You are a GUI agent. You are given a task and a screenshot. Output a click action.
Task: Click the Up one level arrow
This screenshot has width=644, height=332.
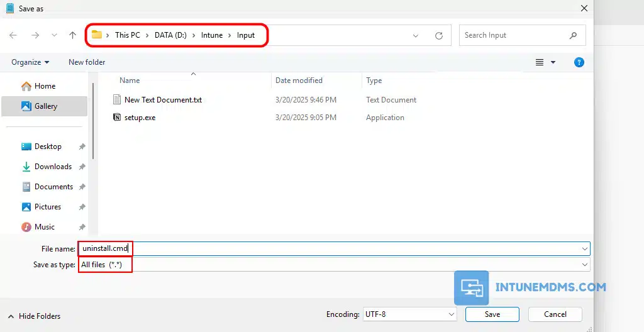pyautogui.click(x=73, y=35)
